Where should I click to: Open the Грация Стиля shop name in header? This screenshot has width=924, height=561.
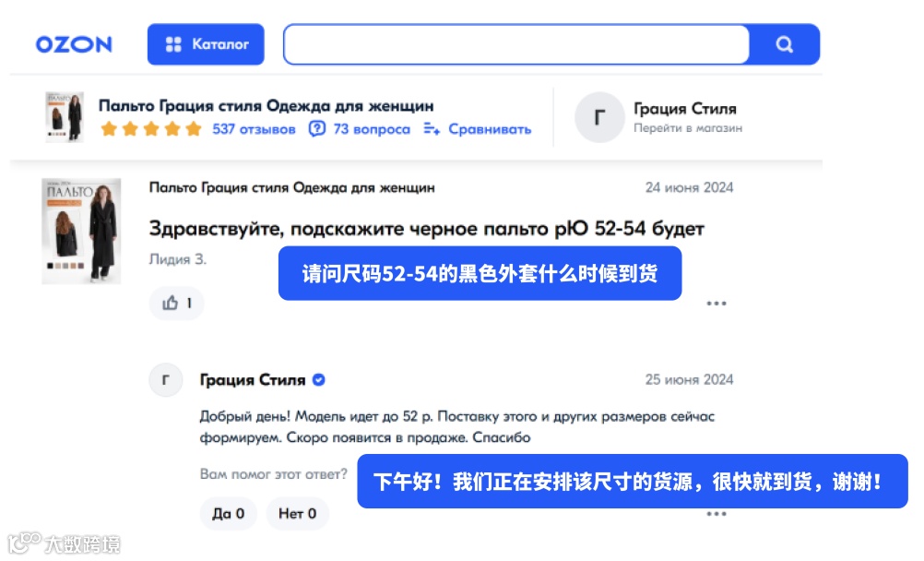[x=685, y=109]
